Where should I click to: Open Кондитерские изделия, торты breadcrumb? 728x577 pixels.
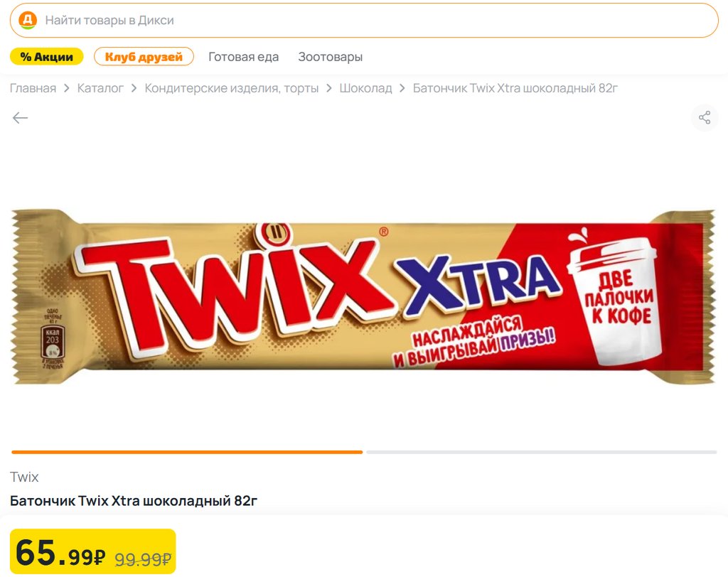tap(232, 88)
